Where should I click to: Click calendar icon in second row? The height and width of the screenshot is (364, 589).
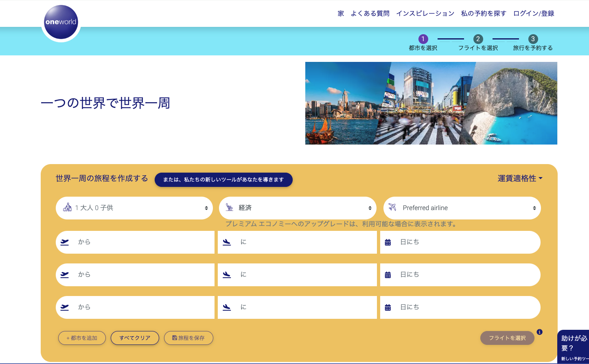click(x=388, y=275)
